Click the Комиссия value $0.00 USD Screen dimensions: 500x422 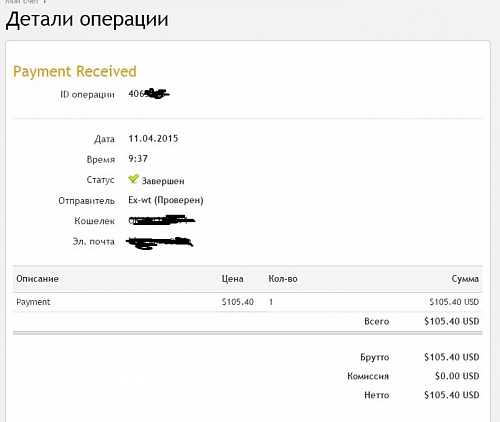pos(457,376)
